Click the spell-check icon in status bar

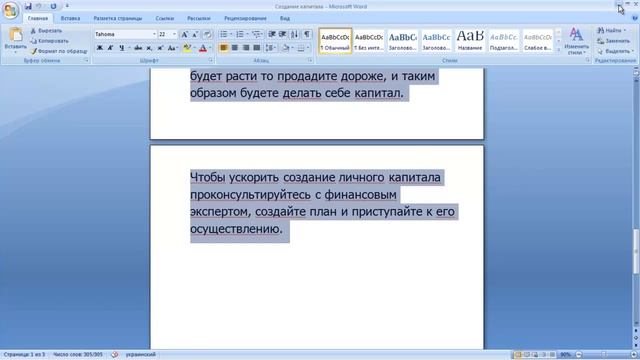tap(115, 355)
